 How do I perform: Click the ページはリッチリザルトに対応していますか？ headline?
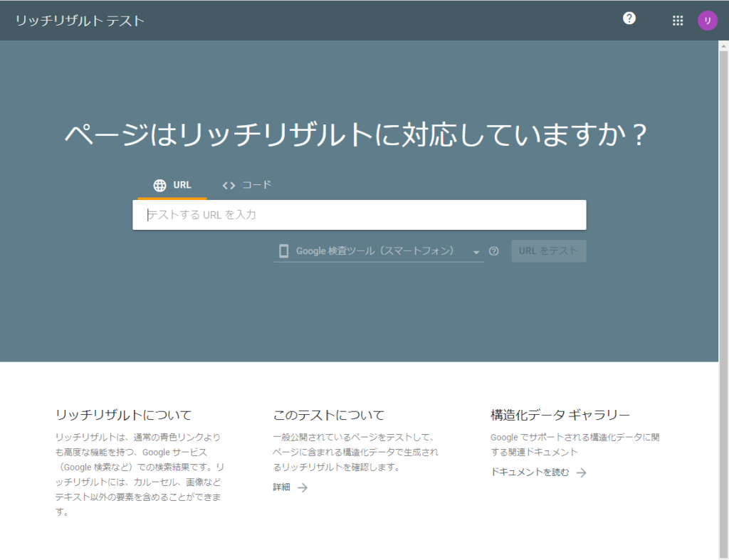tap(356, 134)
